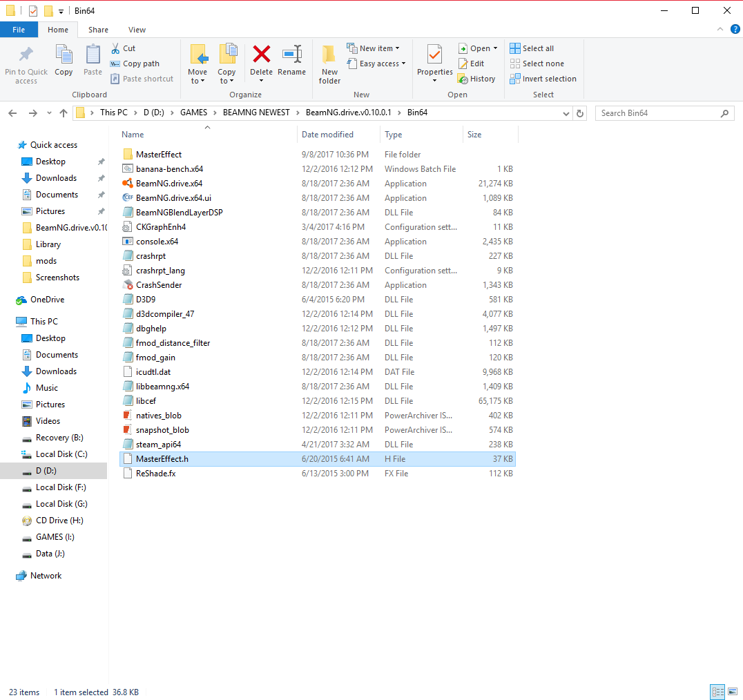Click the Paste clipboard icon
The image size is (743, 700).
pos(93,55)
